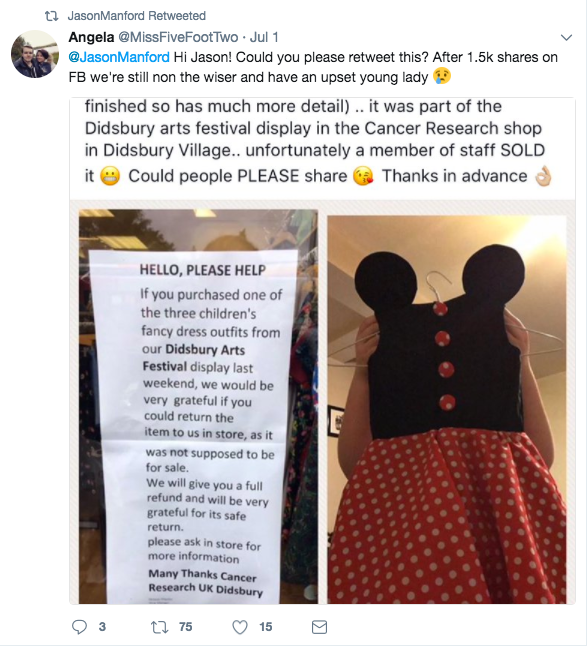This screenshot has height=646, width=587.
Task: Click the tweet body text to expand
Action: [x=313, y=67]
